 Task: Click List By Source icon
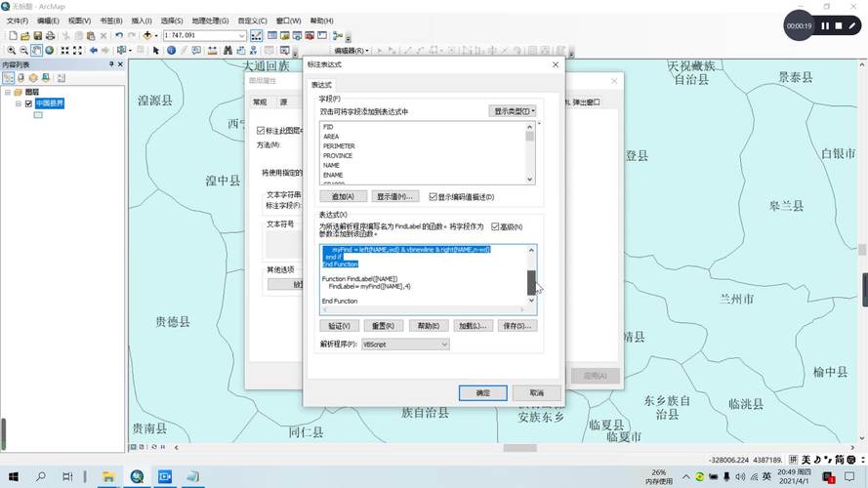[21, 78]
